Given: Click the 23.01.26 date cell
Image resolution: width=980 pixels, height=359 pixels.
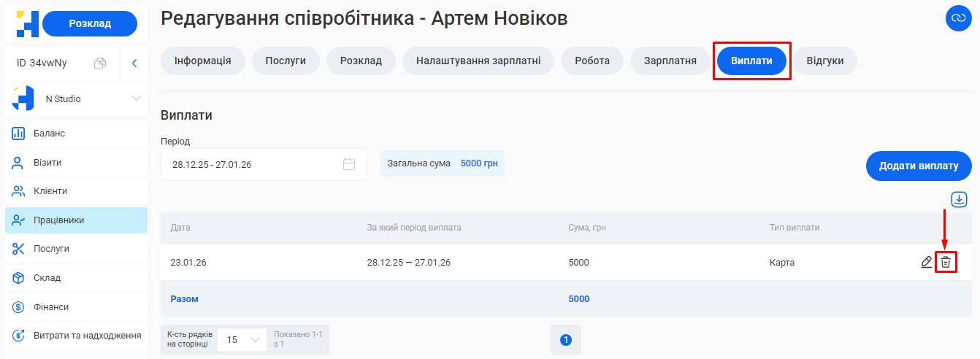Looking at the screenshot, I should point(188,262).
